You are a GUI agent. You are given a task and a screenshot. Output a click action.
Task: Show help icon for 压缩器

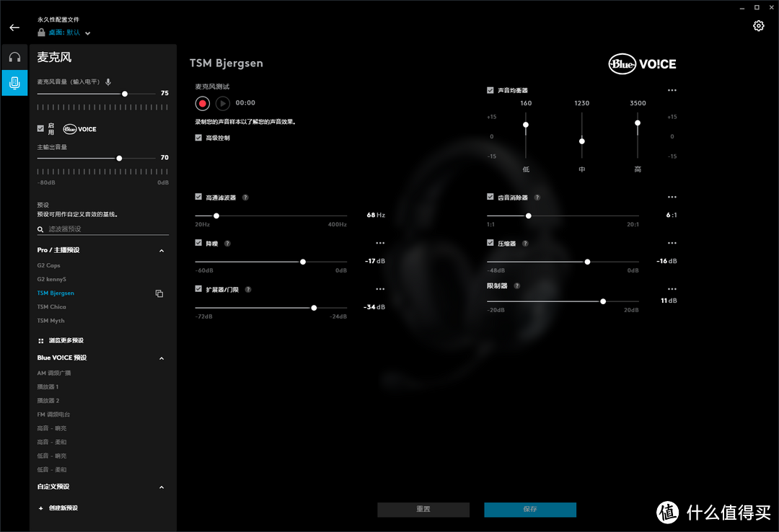525,244
